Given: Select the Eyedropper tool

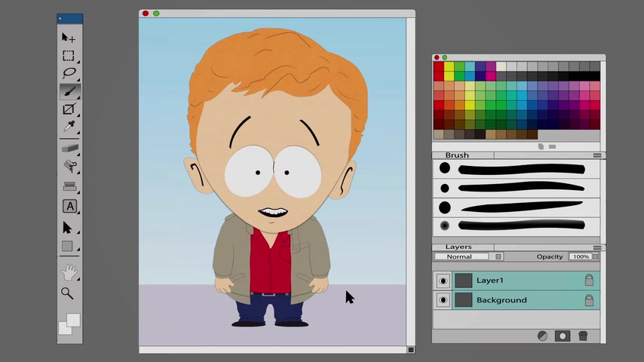Looking at the screenshot, I should (x=69, y=126).
